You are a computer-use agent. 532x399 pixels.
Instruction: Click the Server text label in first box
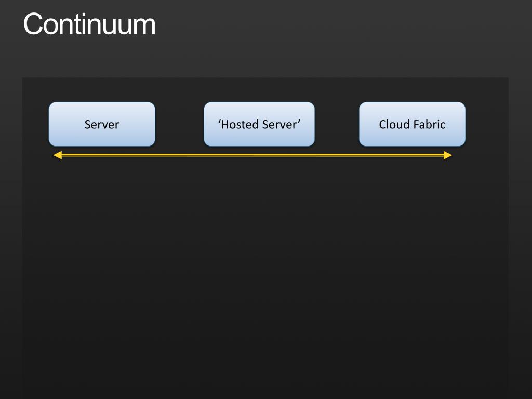coord(102,125)
